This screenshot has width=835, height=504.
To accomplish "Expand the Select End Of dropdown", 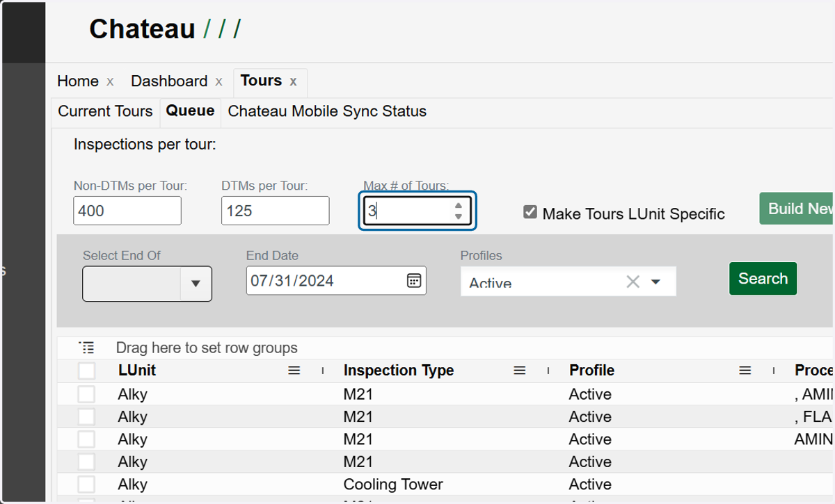I will click(x=196, y=283).
